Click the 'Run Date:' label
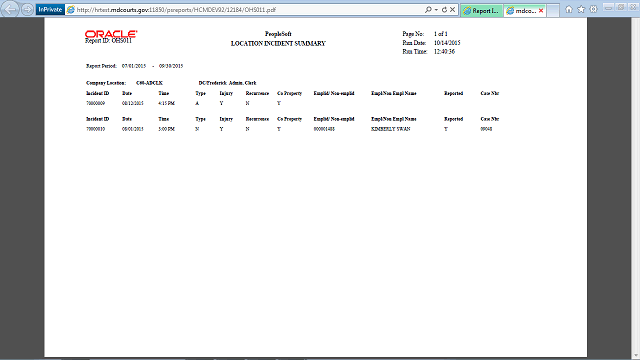 414,43
